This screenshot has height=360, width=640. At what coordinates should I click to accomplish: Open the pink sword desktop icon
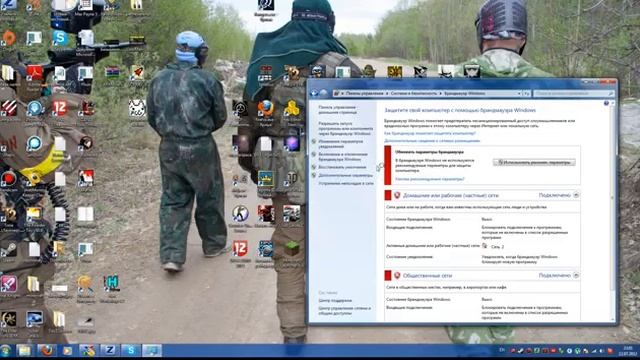coord(9,285)
